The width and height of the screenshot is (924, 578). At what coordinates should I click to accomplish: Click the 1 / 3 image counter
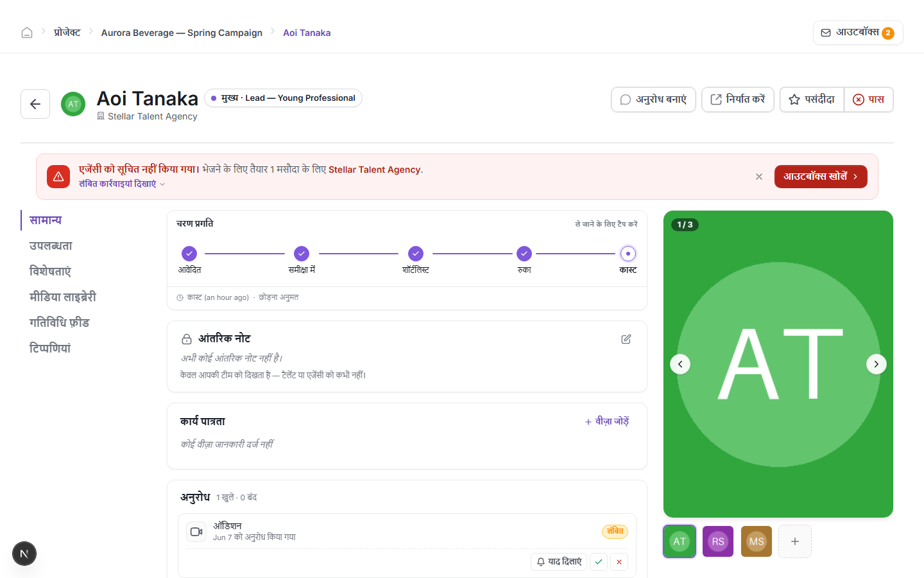(x=685, y=225)
